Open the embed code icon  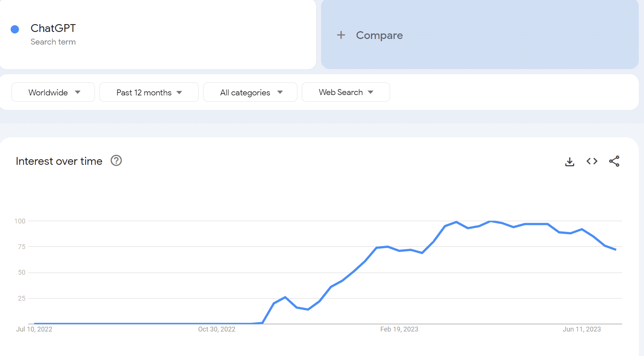[x=592, y=161]
